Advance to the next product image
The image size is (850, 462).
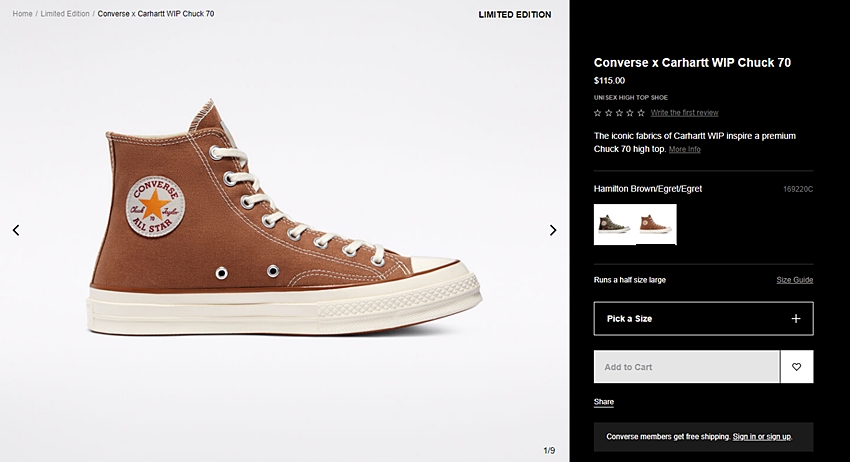tap(553, 230)
